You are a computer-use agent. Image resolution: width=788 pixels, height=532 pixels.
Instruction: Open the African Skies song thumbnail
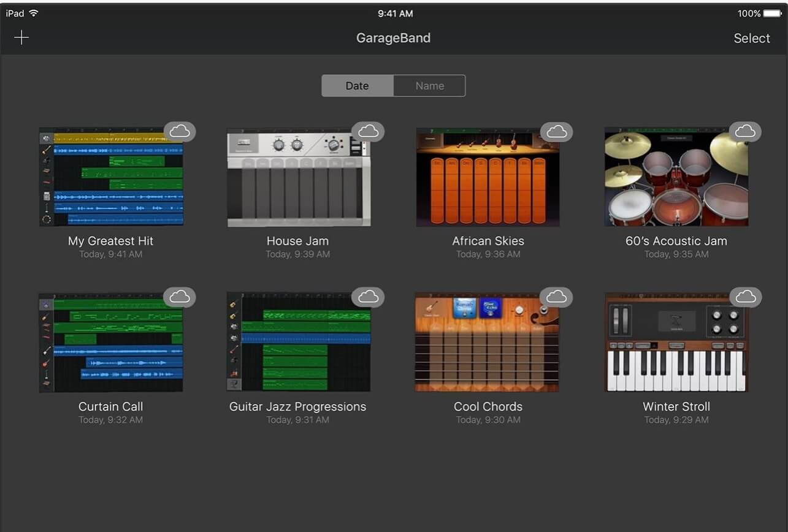coord(488,177)
